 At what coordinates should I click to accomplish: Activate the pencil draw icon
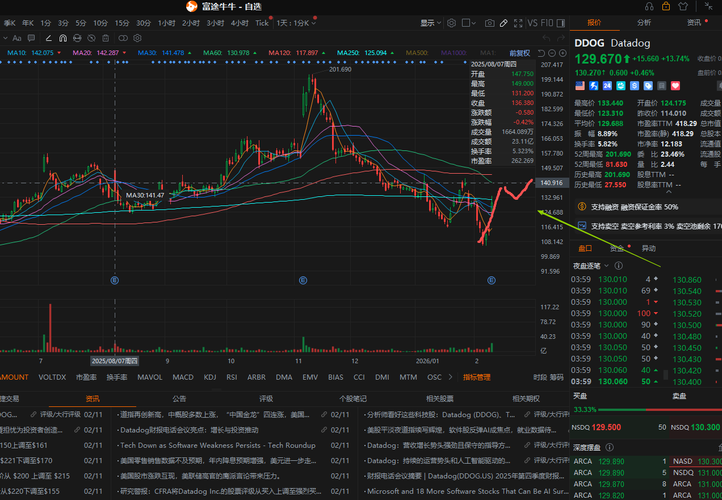coord(504,23)
